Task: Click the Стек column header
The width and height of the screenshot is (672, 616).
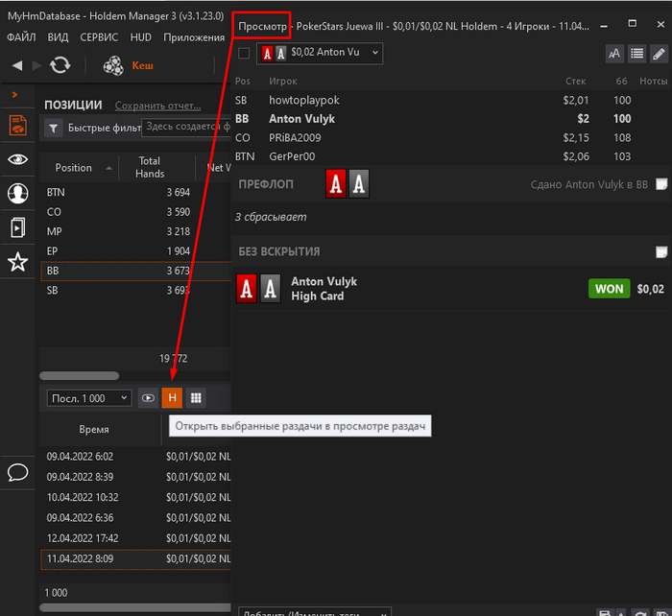Action: click(x=576, y=81)
